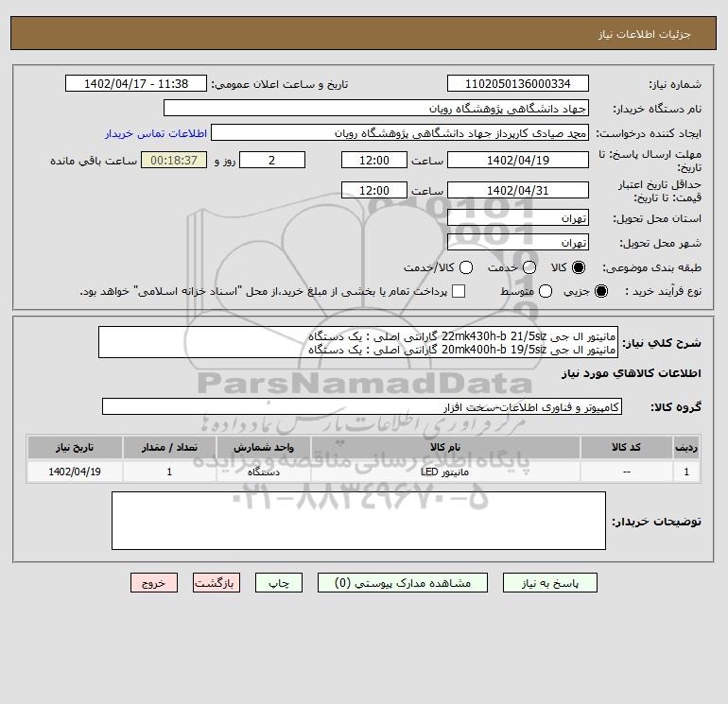Select the متوسط purchase type radio
The height and width of the screenshot is (704, 728).
point(546,291)
